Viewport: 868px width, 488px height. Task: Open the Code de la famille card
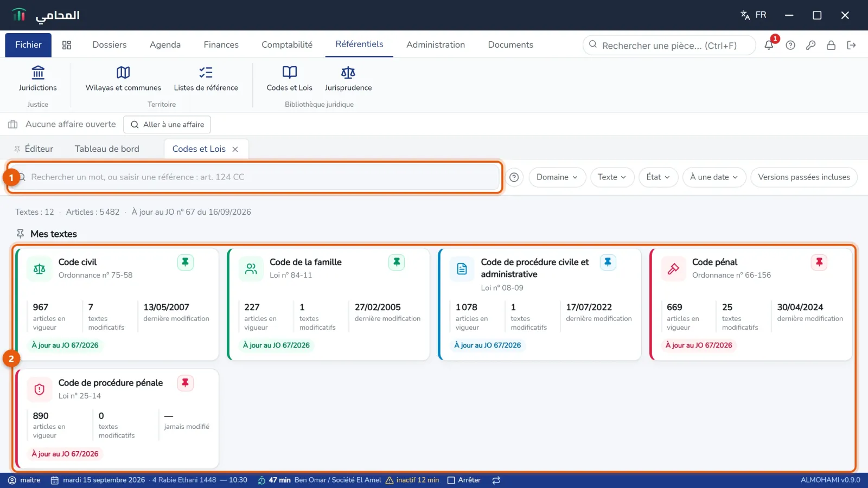[x=329, y=304]
